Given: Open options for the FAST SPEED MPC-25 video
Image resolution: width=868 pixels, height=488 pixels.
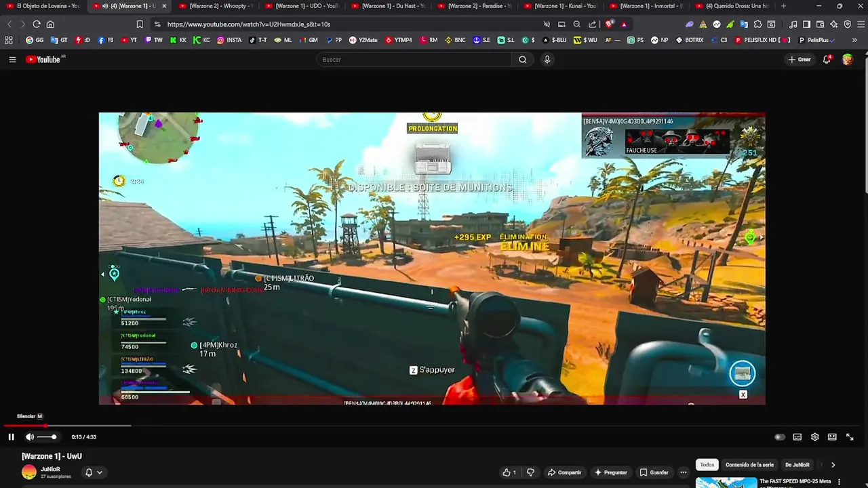Looking at the screenshot, I should point(839,482).
